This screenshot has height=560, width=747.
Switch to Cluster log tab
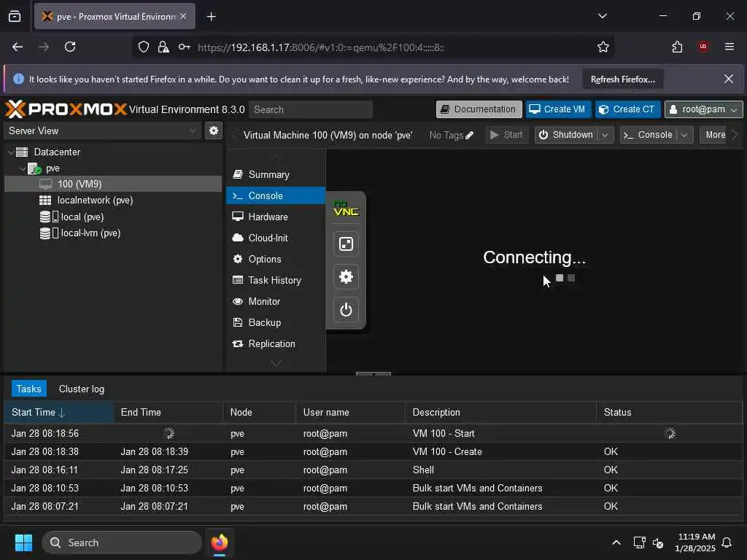pos(82,389)
